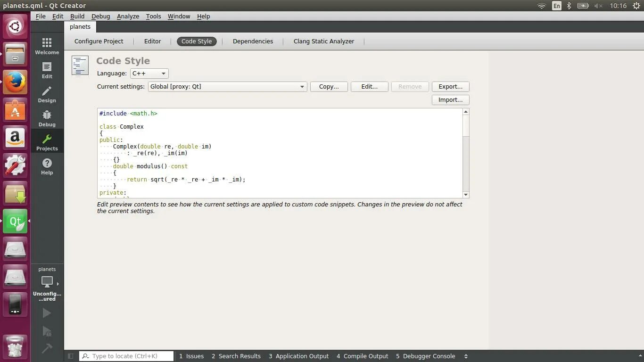644x362 pixels.
Task: Expand output panes selector arrows in status bar
Action: (x=466, y=356)
